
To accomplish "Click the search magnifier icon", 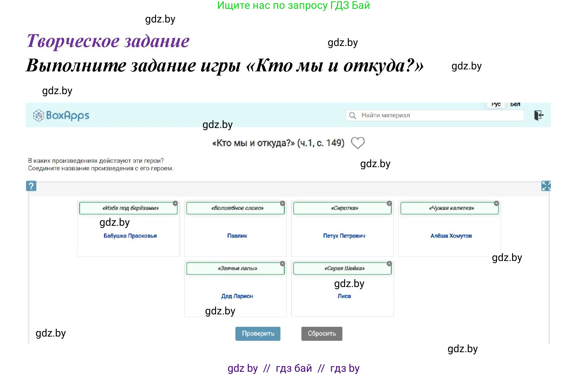I will [353, 115].
